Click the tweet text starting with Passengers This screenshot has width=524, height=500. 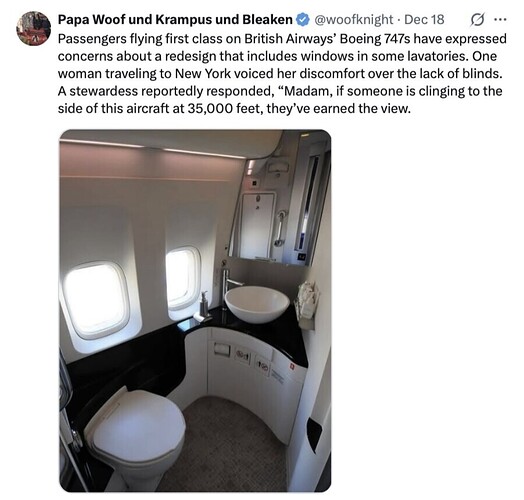[282, 74]
